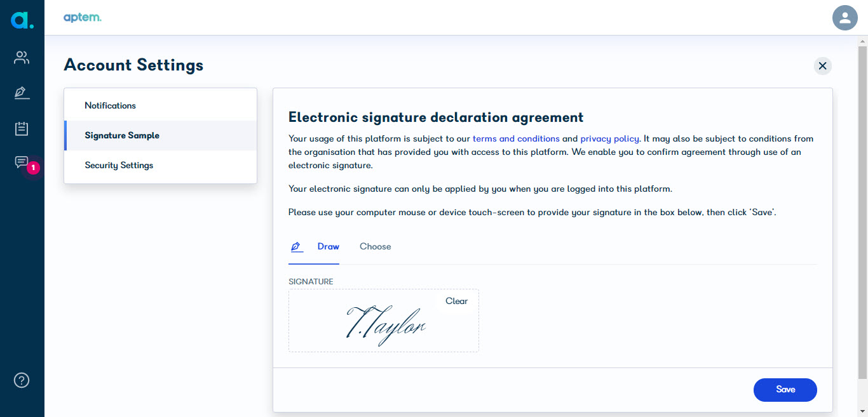Viewport: 868px width, 417px height.
Task: Close the Account Settings page
Action: [822, 65]
